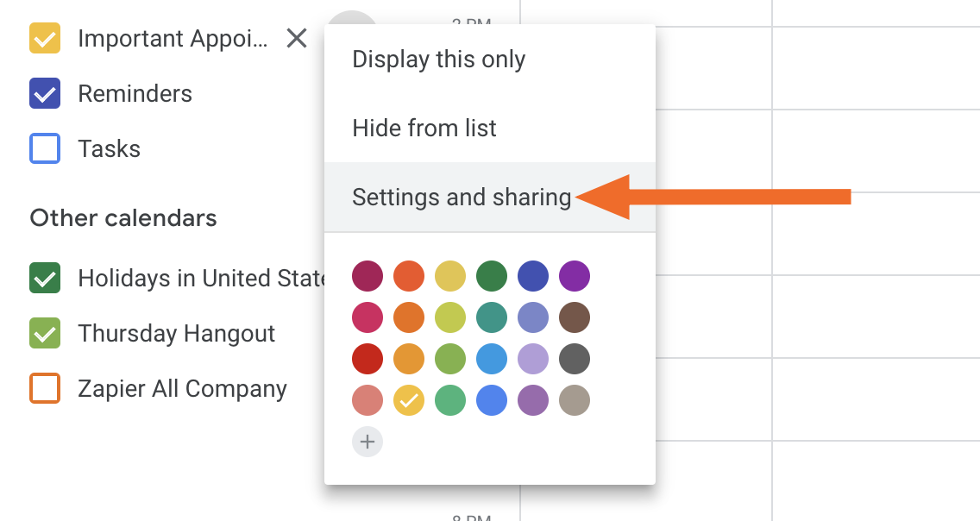
Task: Open custom color picker with the plus icon
Action: [367, 442]
